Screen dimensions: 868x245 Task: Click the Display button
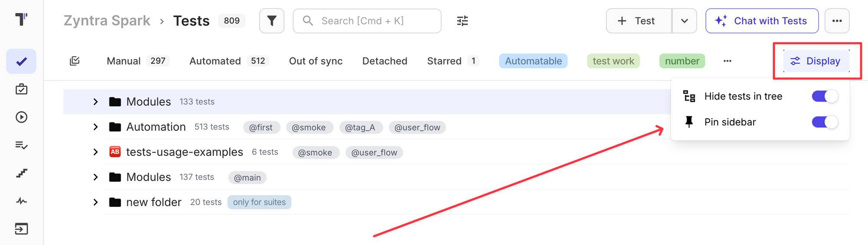click(x=816, y=61)
